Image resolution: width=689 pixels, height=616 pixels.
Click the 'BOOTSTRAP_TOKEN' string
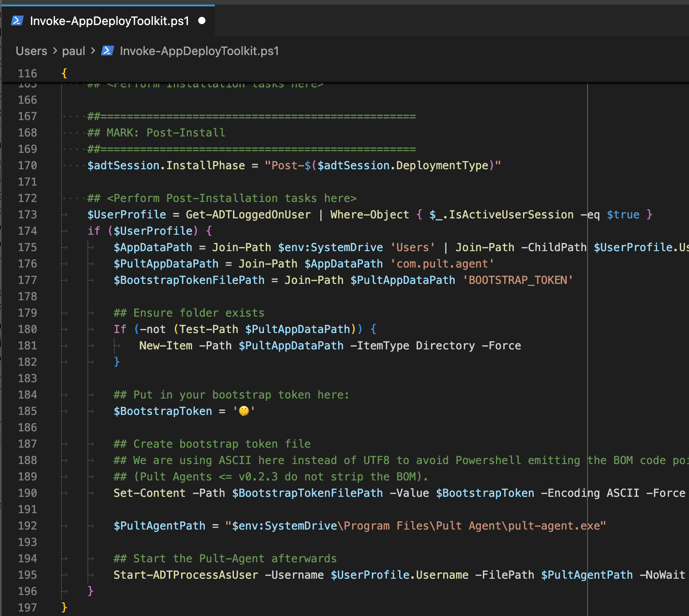point(518,280)
